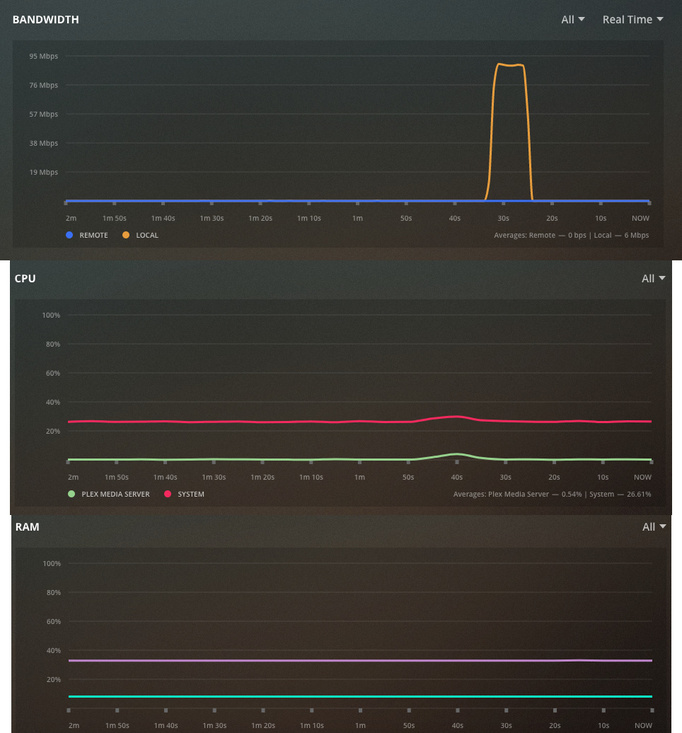
Task: Select the 40s marker on CPU timeline
Action: [x=457, y=477]
